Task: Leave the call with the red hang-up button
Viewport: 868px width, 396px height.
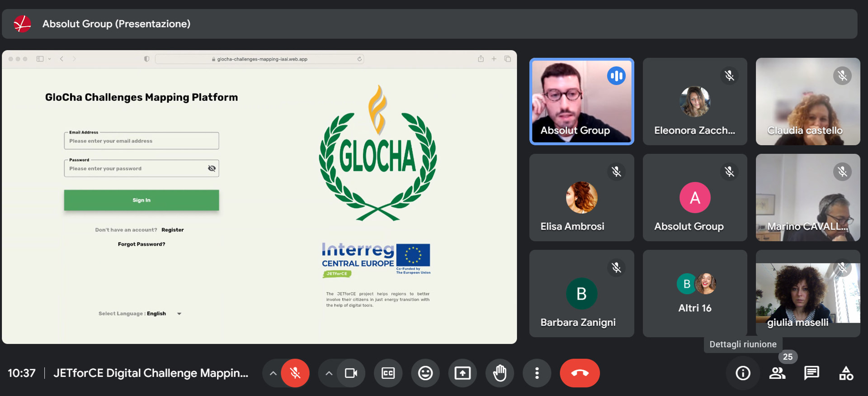Action: [x=580, y=373]
